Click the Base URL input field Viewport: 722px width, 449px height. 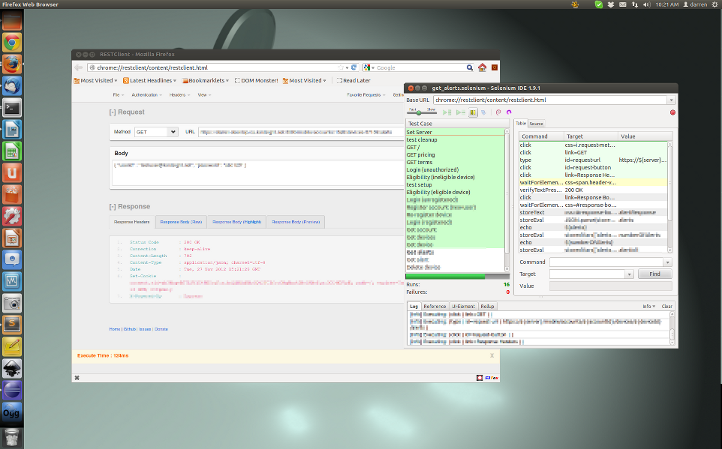pos(550,100)
